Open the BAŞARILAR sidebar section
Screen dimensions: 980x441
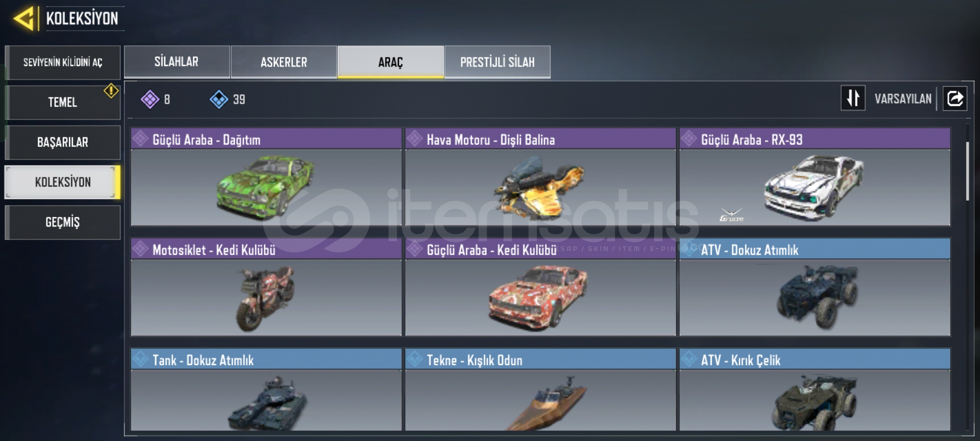coord(63,142)
